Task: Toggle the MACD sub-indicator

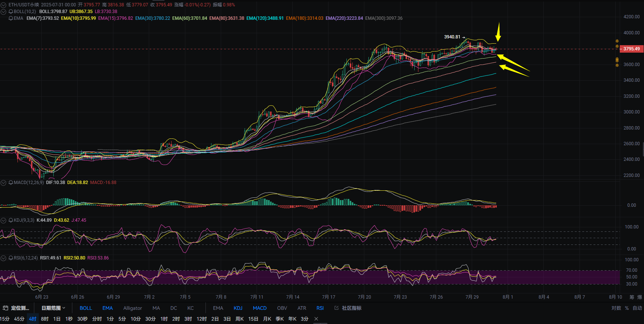Action: tap(260, 308)
